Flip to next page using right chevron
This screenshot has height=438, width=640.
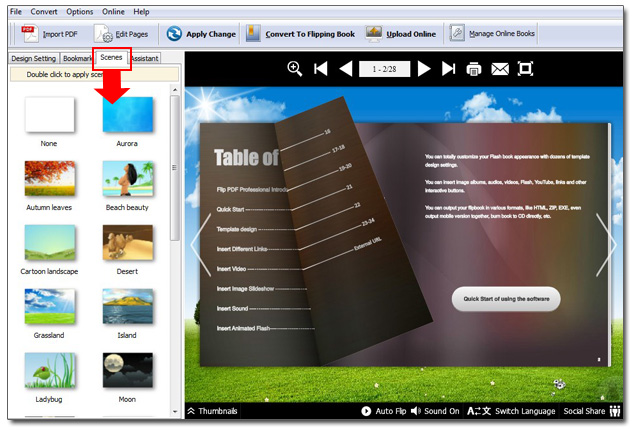[606, 245]
